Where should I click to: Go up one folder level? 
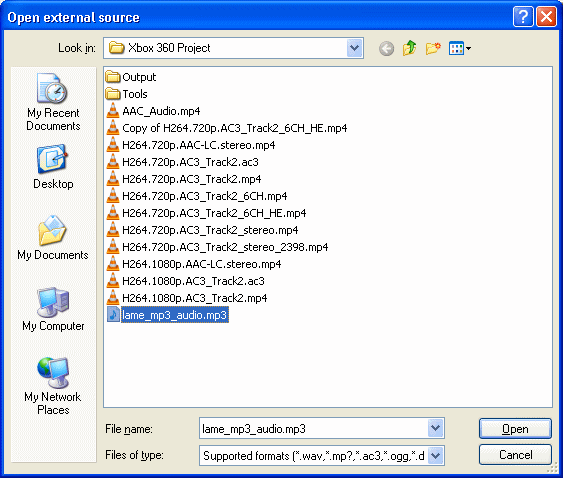coord(409,48)
